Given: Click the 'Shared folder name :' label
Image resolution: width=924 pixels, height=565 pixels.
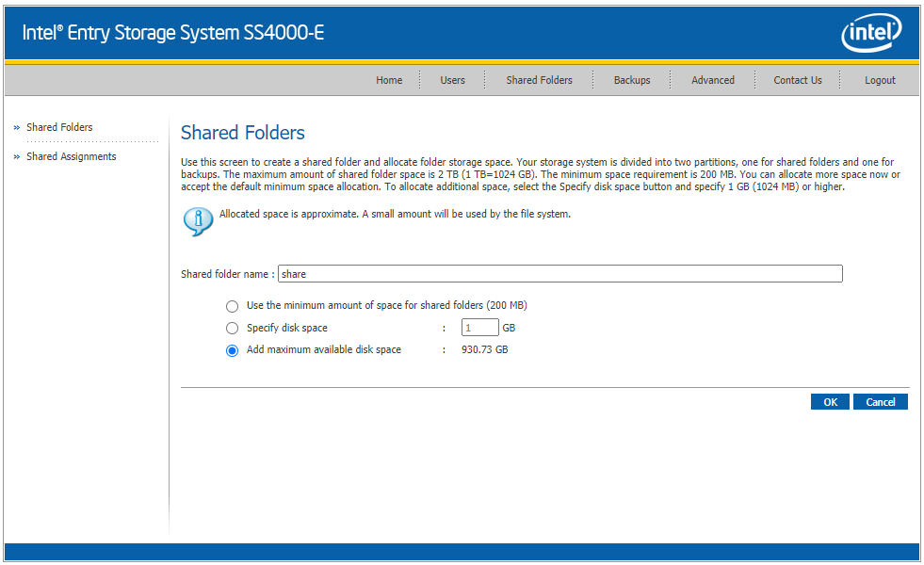Looking at the screenshot, I should point(227,274).
